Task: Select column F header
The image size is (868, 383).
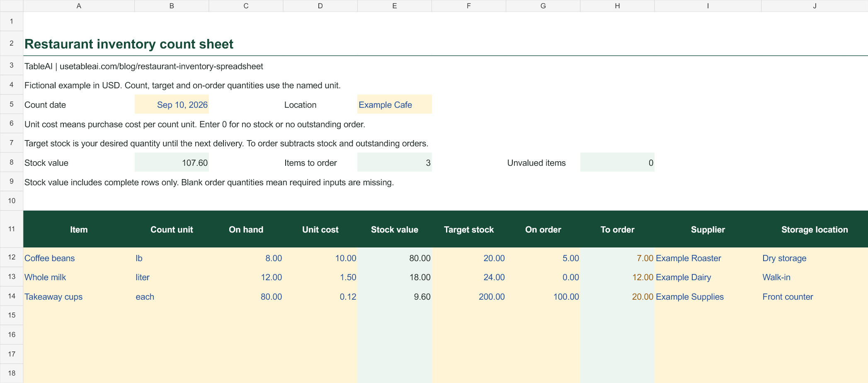Action: [468, 6]
